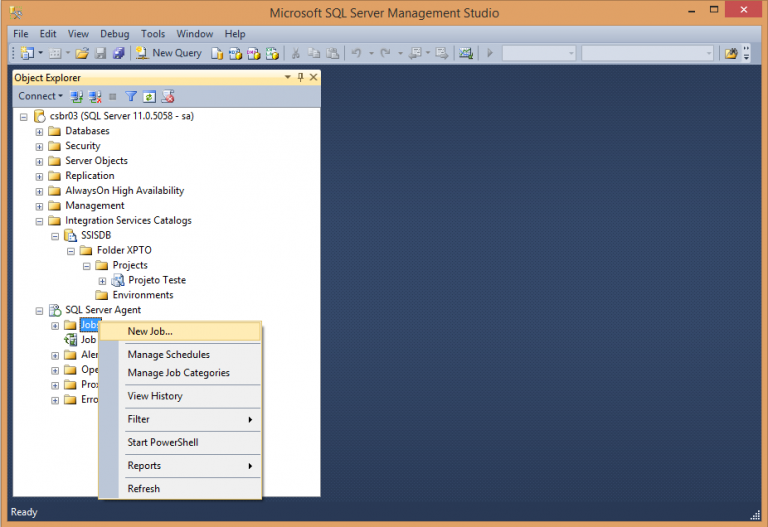Close the Object Explorer panel
Viewport: 768px width, 527px height.
tap(313, 77)
